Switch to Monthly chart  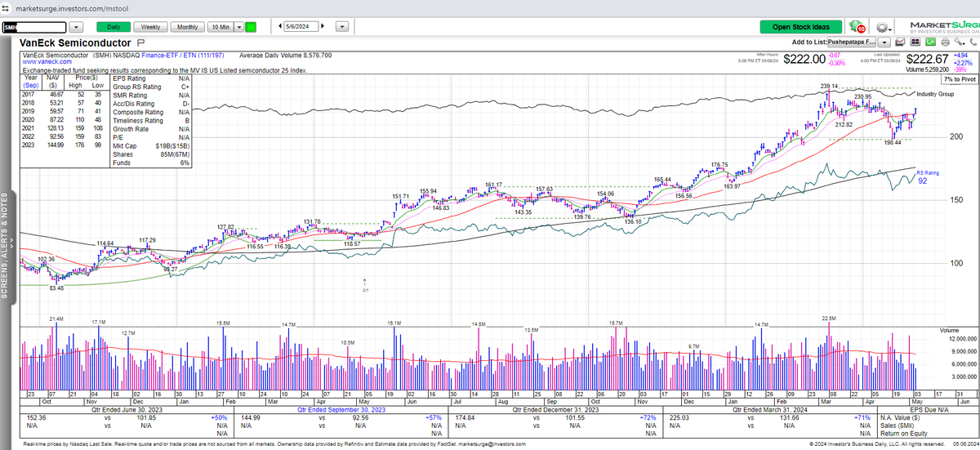(187, 27)
